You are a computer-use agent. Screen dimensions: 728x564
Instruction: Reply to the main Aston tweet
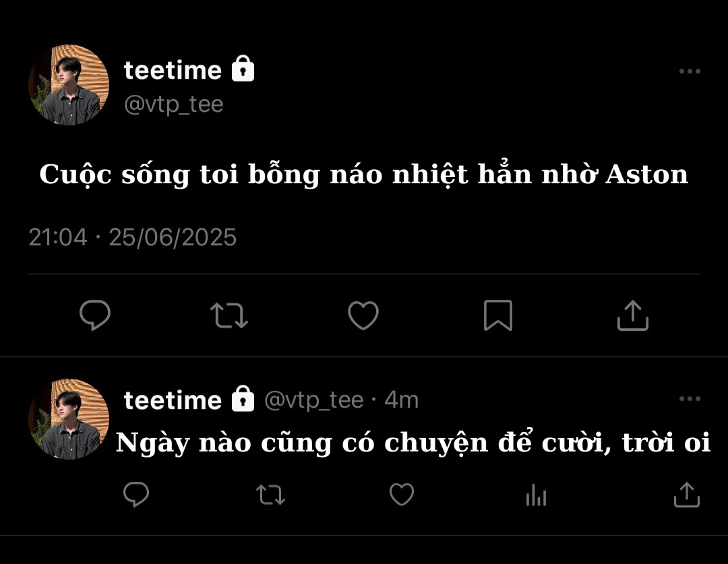(95, 315)
